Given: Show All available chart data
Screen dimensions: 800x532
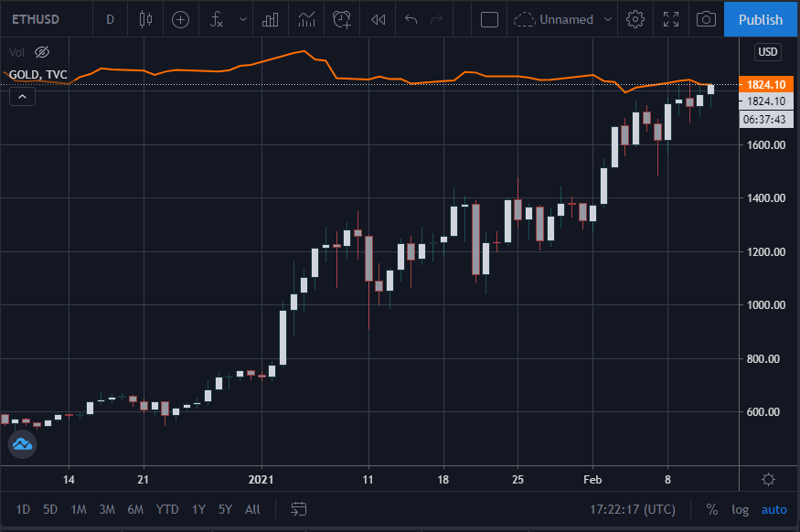Looking at the screenshot, I should pos(252,509).
